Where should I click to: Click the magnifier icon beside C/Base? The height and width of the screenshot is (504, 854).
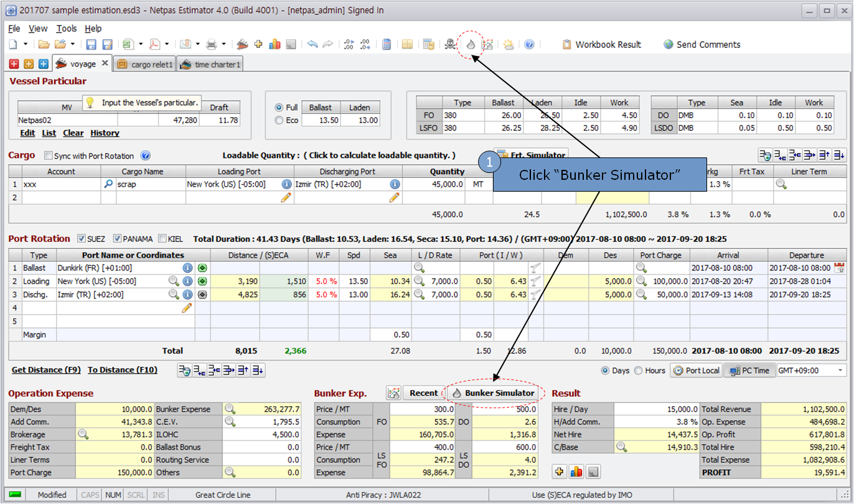[621, 446]
